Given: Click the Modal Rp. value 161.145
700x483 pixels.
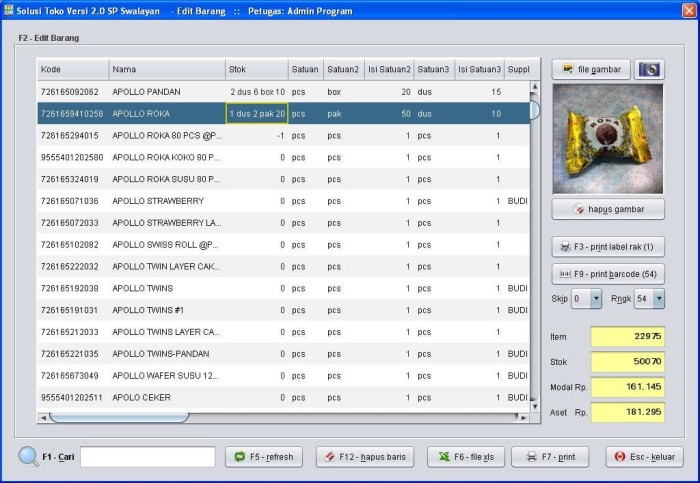Looking at the screenshot, I should 628,387.
